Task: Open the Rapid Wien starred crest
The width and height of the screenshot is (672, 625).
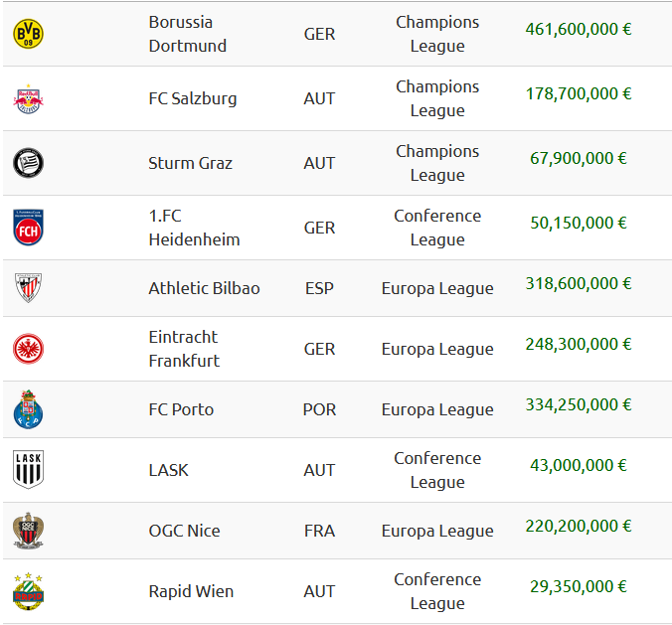Action: (28, 591)
